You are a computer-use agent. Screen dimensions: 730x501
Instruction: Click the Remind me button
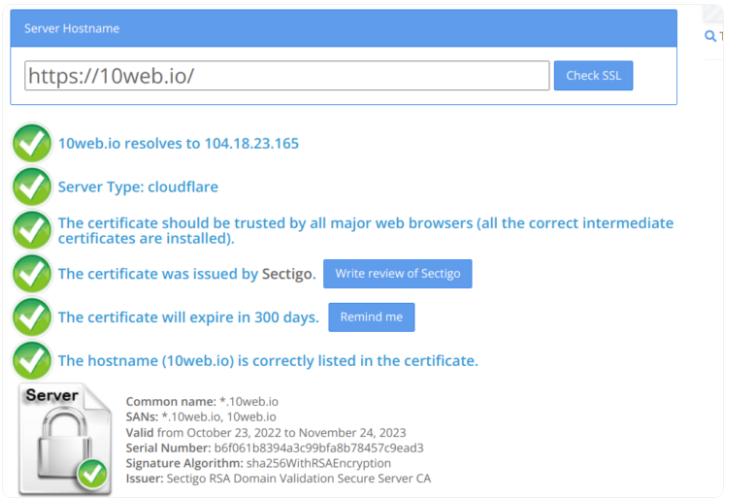(x=371, y=317)
